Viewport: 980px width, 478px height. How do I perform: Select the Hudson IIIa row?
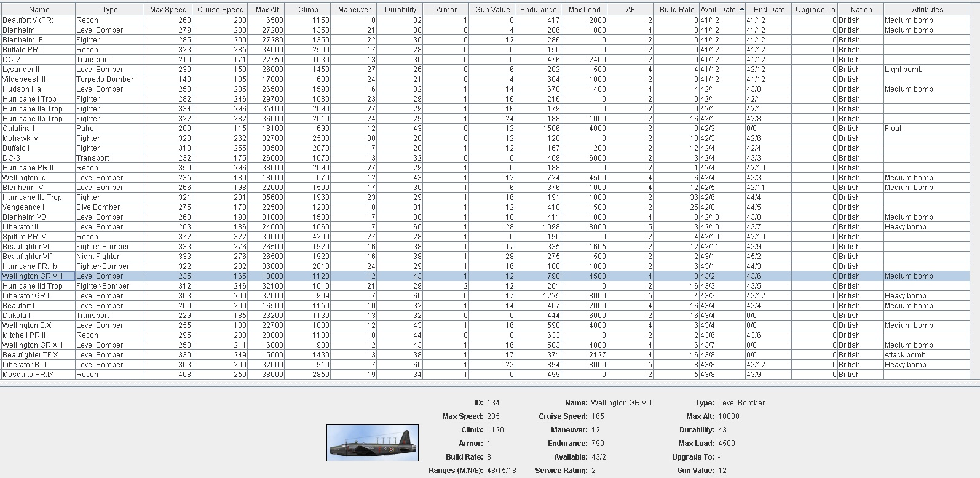click(x=486, y=89)
